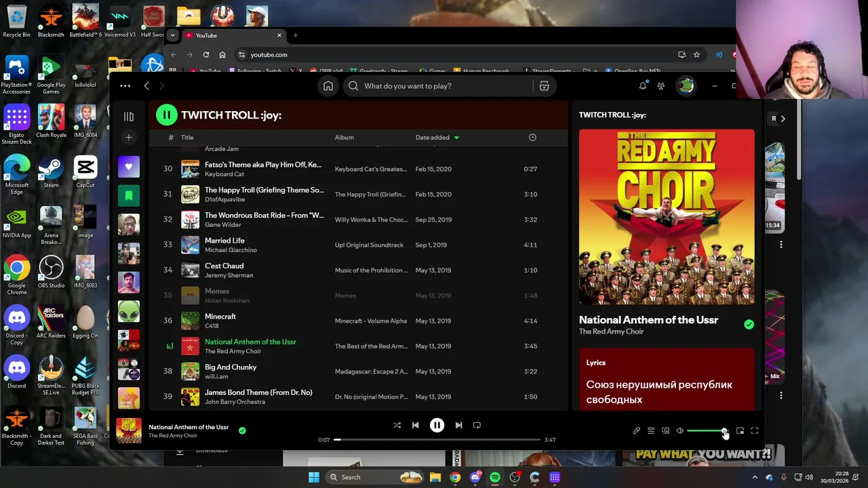The height and width of the screenshot is (488, 868).
Task: Create a playlist with the plus icon
Action: [x=129, y=138]
